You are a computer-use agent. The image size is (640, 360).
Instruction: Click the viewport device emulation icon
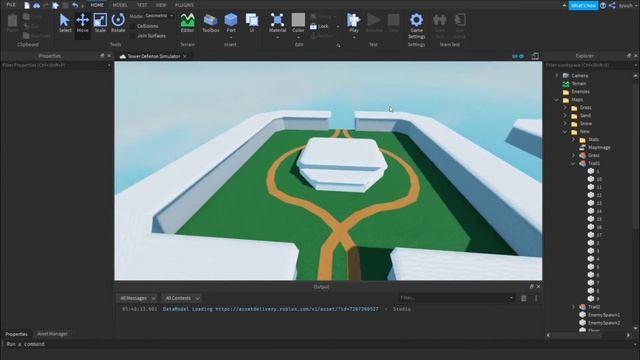(x=535, y=56)
